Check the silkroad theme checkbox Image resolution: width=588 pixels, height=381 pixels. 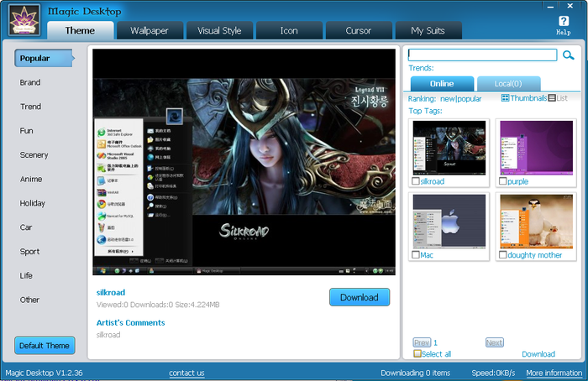point(415,181)
